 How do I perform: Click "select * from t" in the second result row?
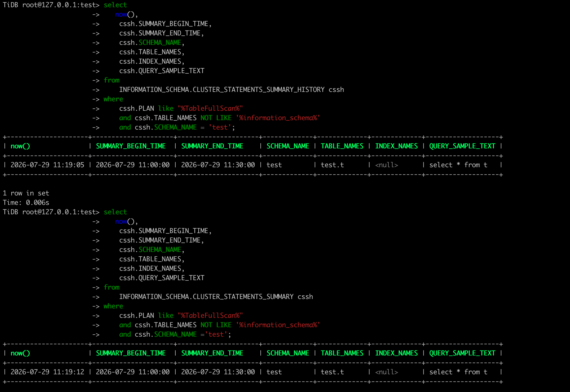458,372
